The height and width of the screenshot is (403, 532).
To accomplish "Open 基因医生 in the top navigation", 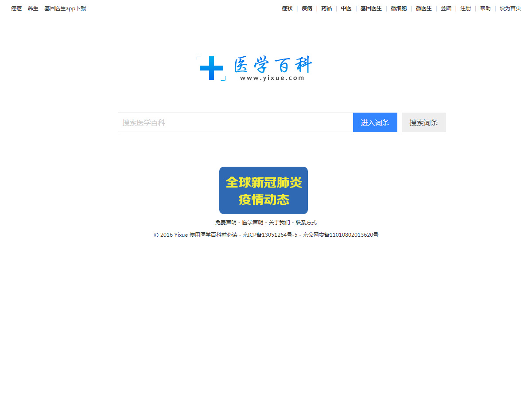I will click(371, 8).
